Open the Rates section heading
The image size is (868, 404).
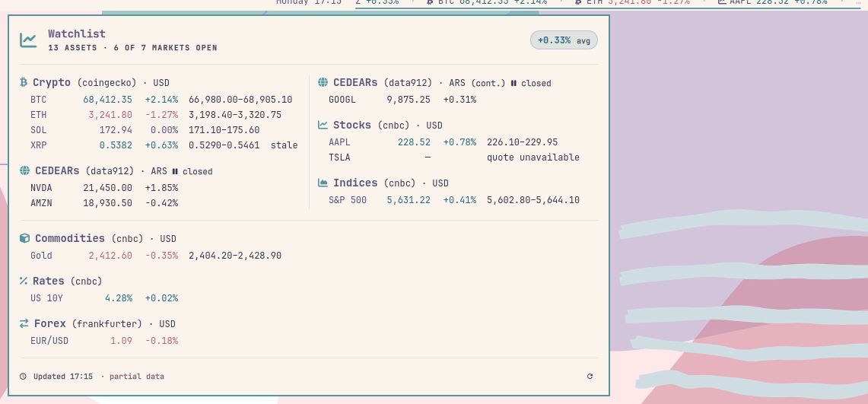[x=48, y=281]
